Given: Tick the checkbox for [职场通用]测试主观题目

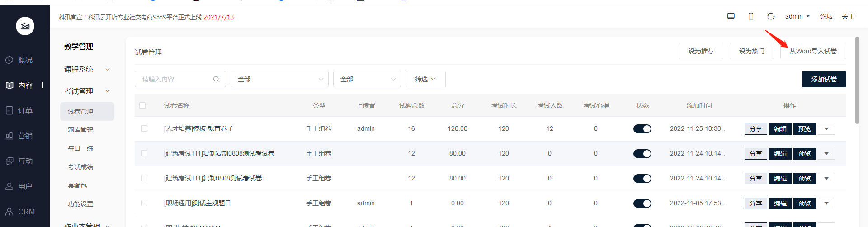Looking at the screenshot, I should tap(144, 203).
